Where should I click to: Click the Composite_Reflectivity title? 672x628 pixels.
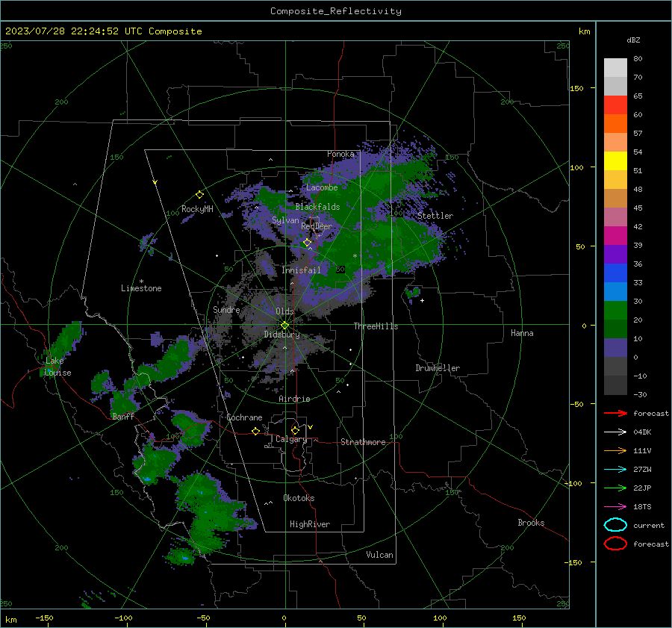coord(335,11)
